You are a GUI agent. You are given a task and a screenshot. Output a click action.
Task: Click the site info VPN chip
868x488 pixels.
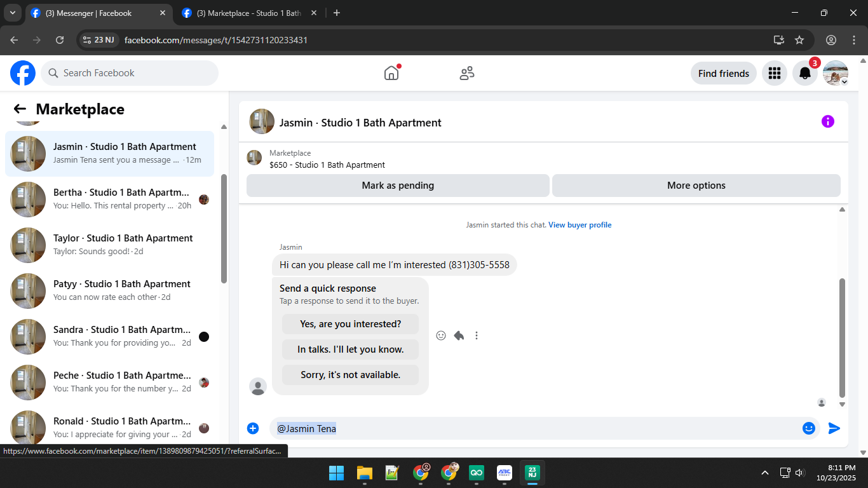click(98, 40)
